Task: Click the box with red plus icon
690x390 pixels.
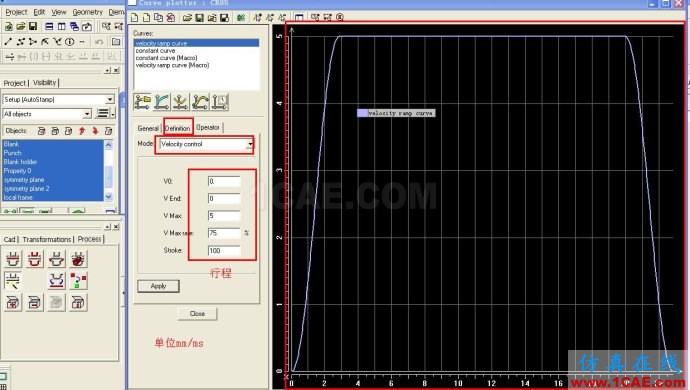Action: point(13,302)
